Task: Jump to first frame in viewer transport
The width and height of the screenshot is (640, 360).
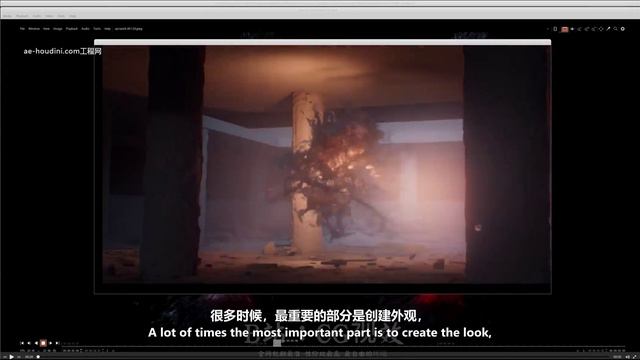Action: [x=22, y=343]
